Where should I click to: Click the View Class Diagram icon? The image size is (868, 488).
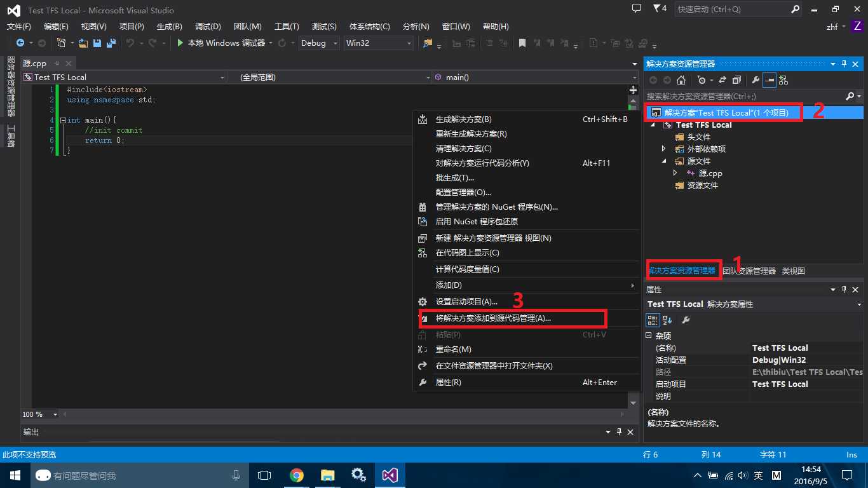[783, 80]
